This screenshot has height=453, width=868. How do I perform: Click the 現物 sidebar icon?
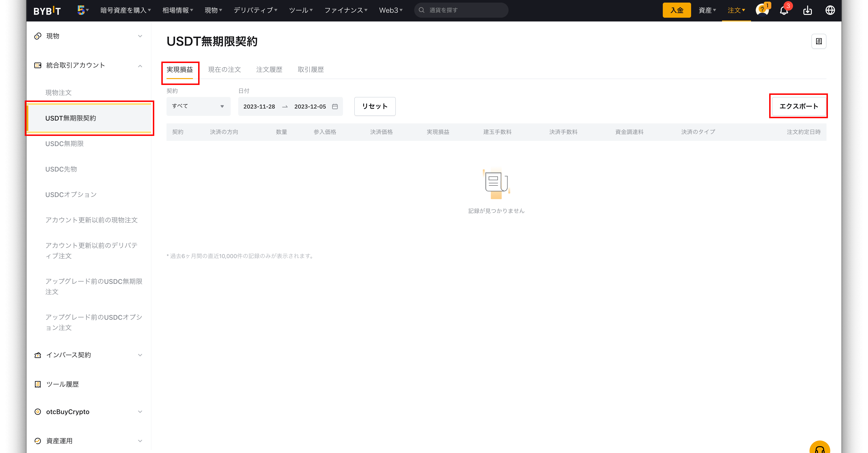click(38, 36)
